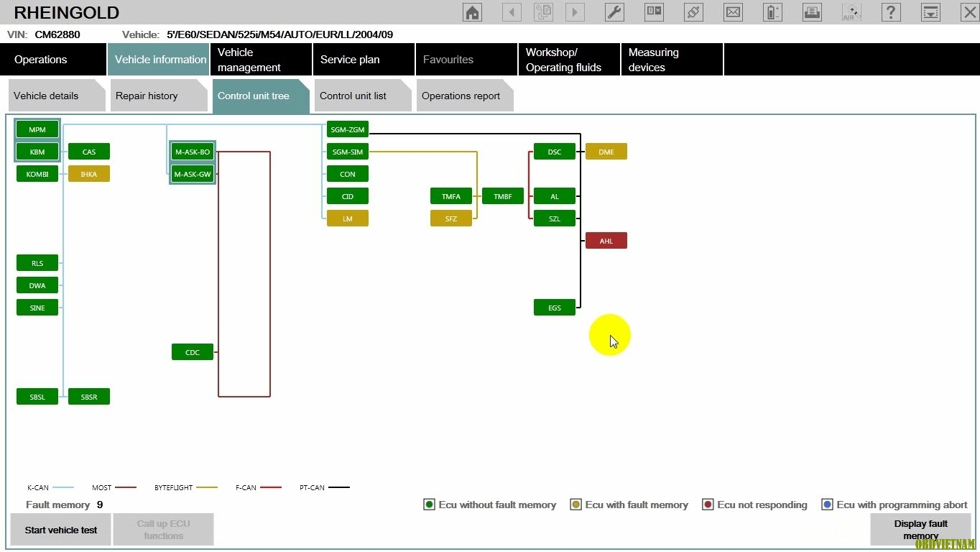Switch to the Operations menu
The height and width of the screenshot is (552, 980).
click(x=53, y=60)
